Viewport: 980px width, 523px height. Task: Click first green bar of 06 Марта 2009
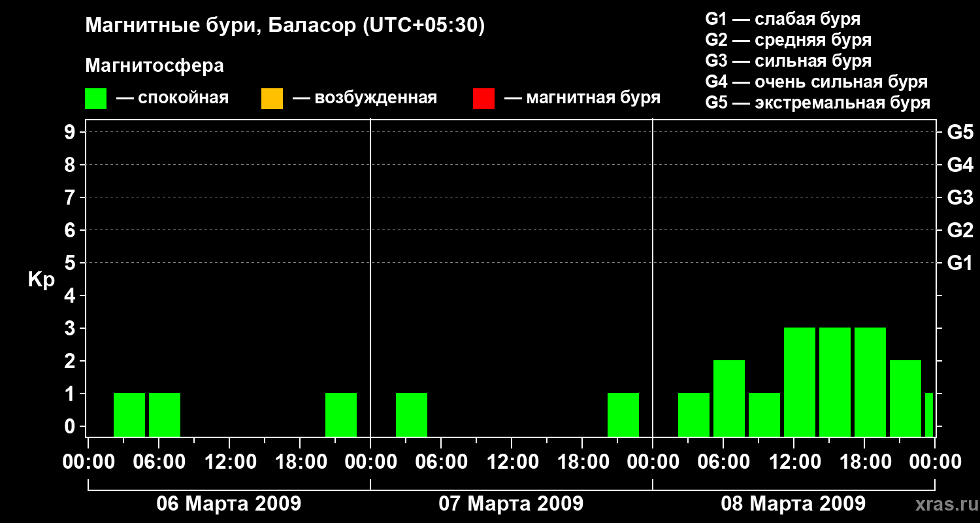pos(129,414)
